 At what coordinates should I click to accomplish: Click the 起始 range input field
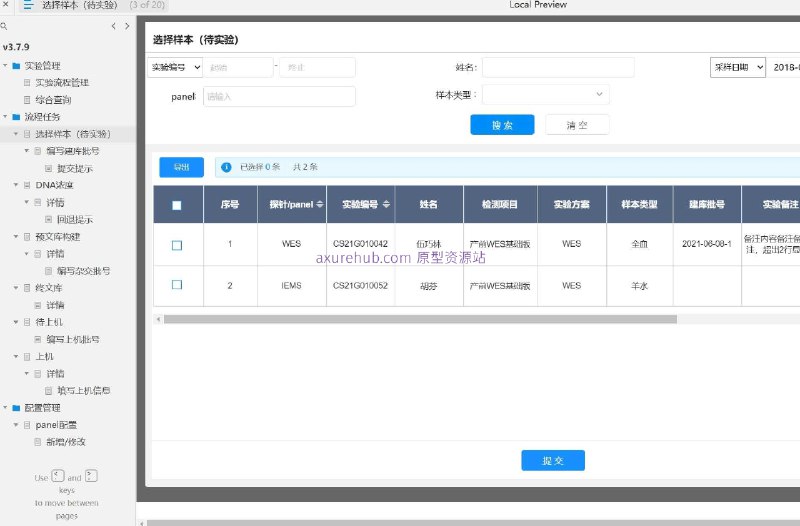(238, 67)
